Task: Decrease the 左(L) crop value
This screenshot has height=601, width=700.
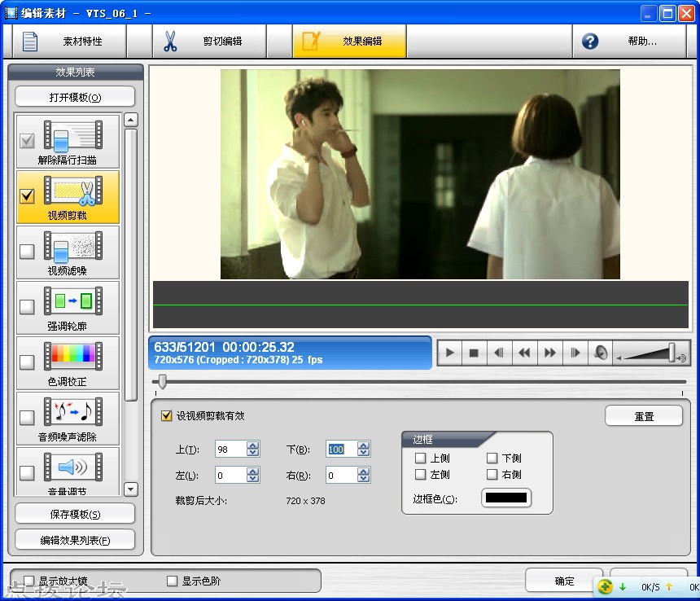Action: click(252, 479)
